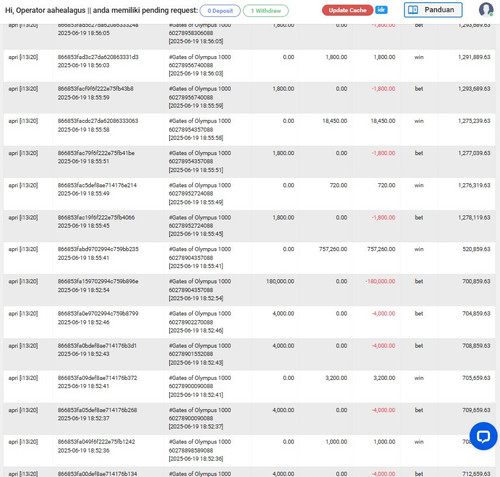Select transaction ID 866853fabd9702994c759bb235
500x477 pixels.
(x=98, y=249)
